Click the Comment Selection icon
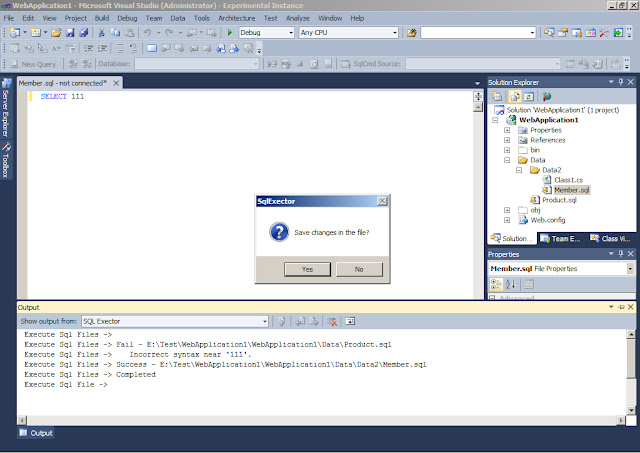 coord(120,49)
